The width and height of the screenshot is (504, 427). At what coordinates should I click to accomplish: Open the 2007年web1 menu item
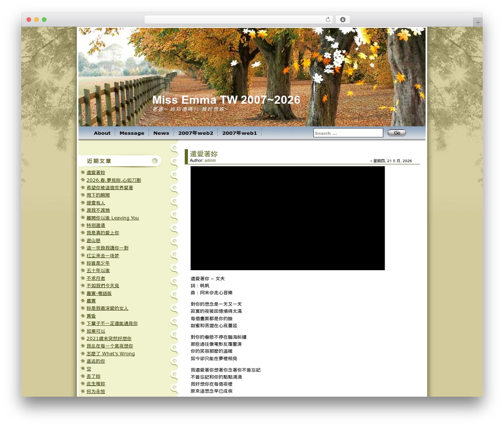(239, 133)
